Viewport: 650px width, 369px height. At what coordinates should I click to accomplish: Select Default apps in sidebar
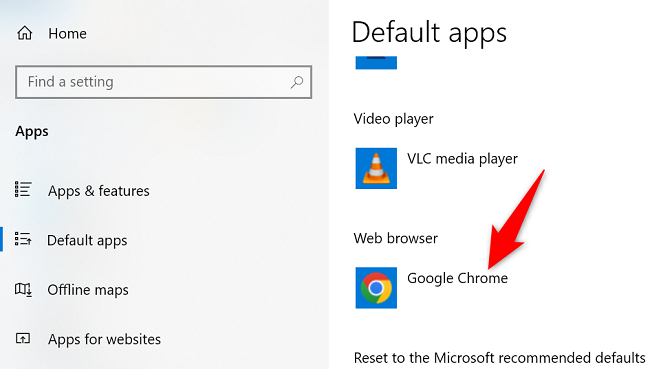pos(87,240)
